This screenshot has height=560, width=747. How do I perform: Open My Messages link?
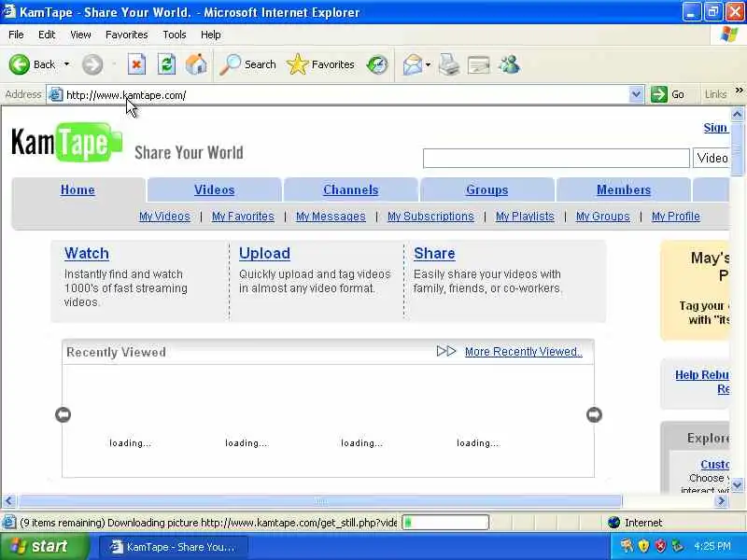tap(331, 217)
